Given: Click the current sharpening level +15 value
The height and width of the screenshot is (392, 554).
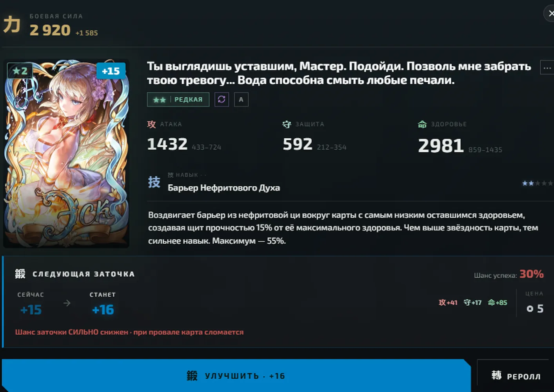Looking at the screenshot, I should 31,310.
